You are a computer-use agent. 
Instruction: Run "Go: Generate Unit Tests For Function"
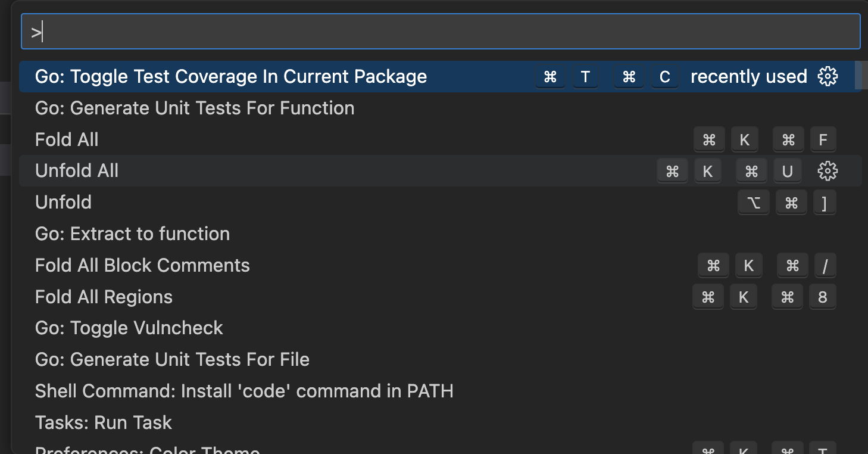tap(195, 108)
